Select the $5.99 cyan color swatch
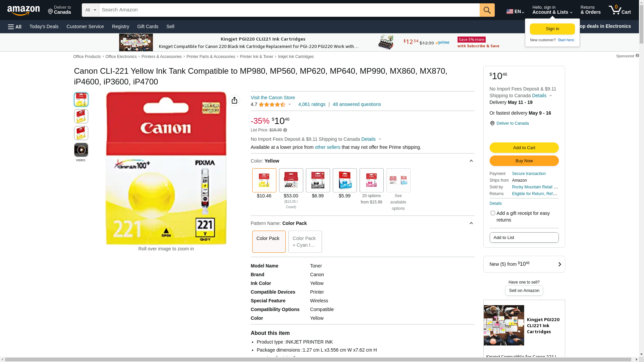Screen dimensions: 644x362 (344, 181)
